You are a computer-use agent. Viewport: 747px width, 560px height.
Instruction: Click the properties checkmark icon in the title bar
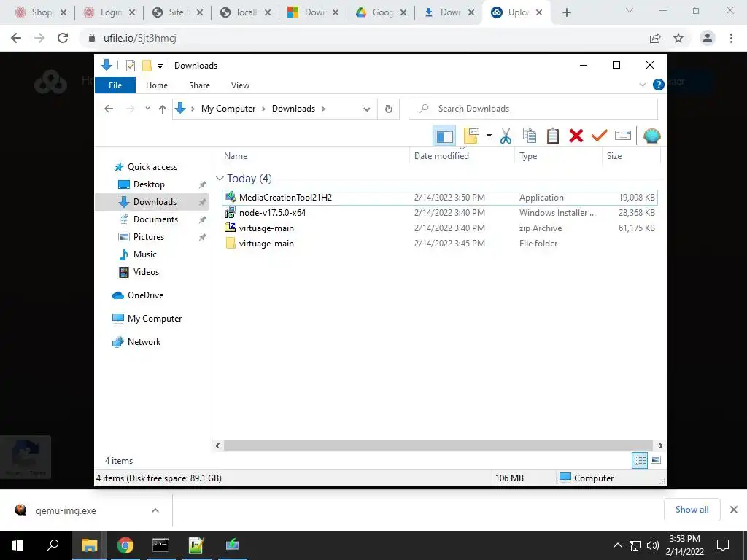pos(131,66)
